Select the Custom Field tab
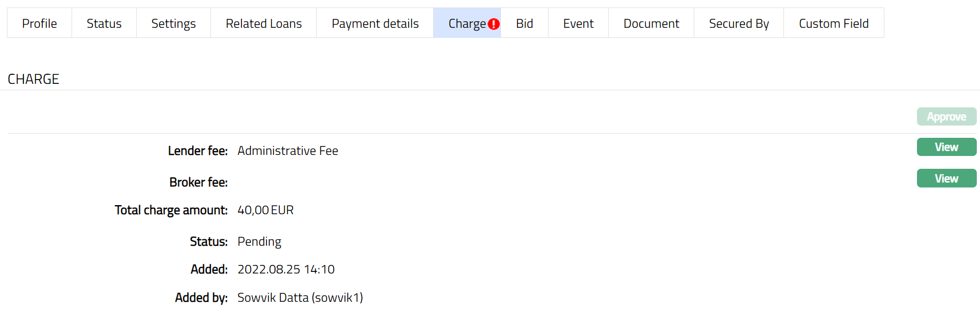This screenshot has height=313, width=980. (x=834, y=24)
